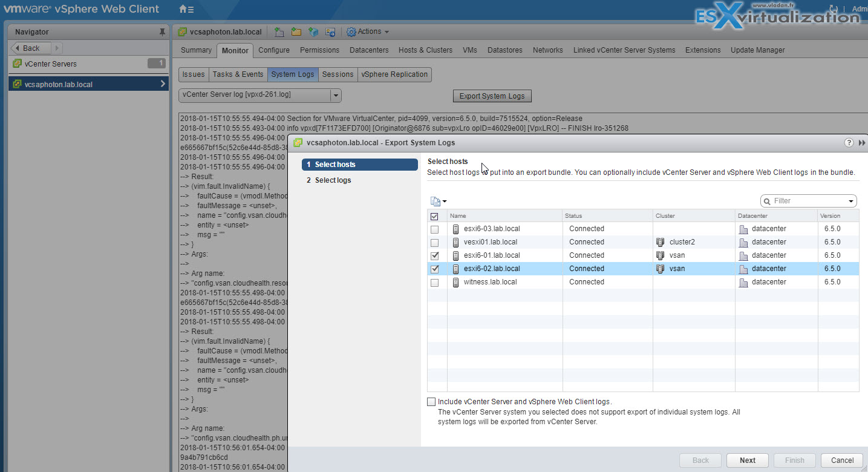Sort by the Version column header

click(x=838, y=216)
